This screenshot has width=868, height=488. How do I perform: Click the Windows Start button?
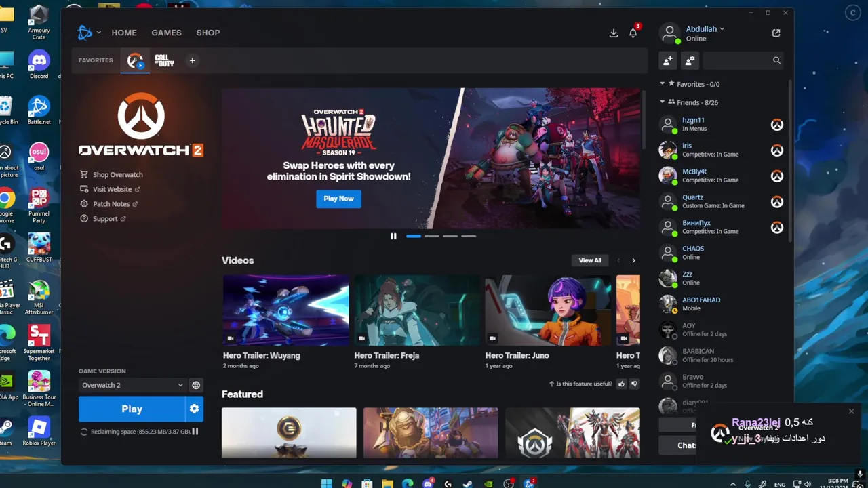(326, 483)
